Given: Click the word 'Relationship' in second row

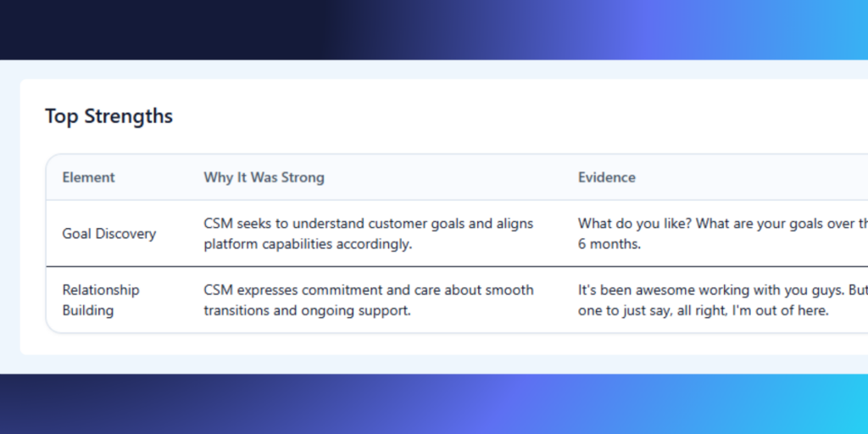Looking at the screenshot, I should pos(101,290).
